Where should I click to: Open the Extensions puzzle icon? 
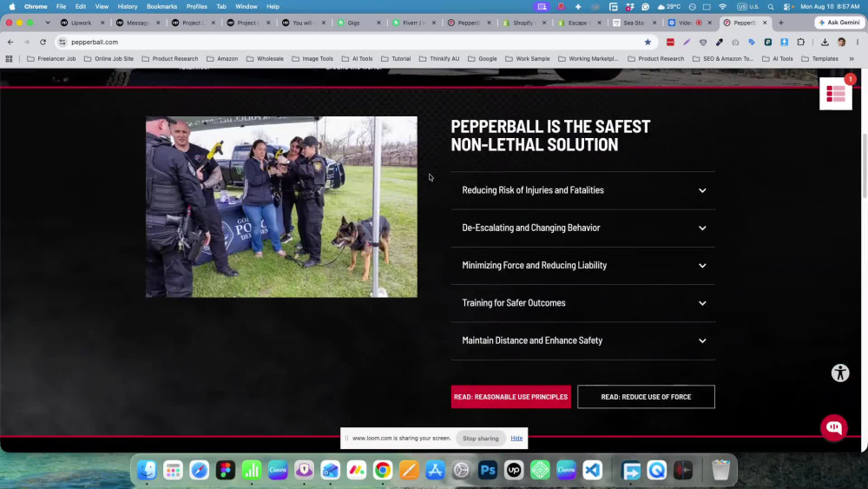point(801,42)
